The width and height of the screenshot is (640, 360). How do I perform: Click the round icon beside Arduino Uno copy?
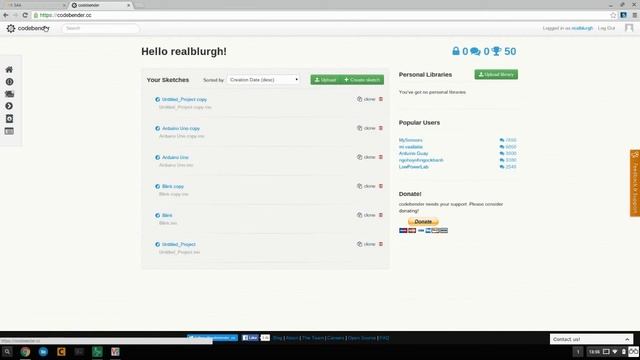click(x=158, y=129)
